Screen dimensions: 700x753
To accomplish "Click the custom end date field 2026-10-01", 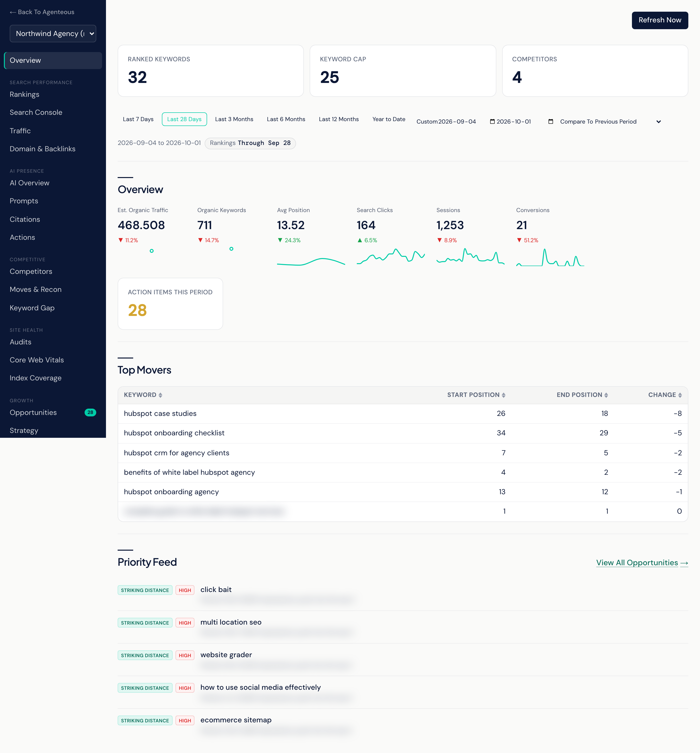I will [x=525, y=122].
